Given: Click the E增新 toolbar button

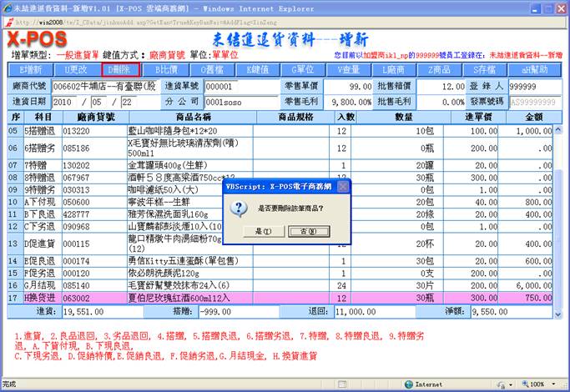Looking at the screenshot, I should [31, 69].
